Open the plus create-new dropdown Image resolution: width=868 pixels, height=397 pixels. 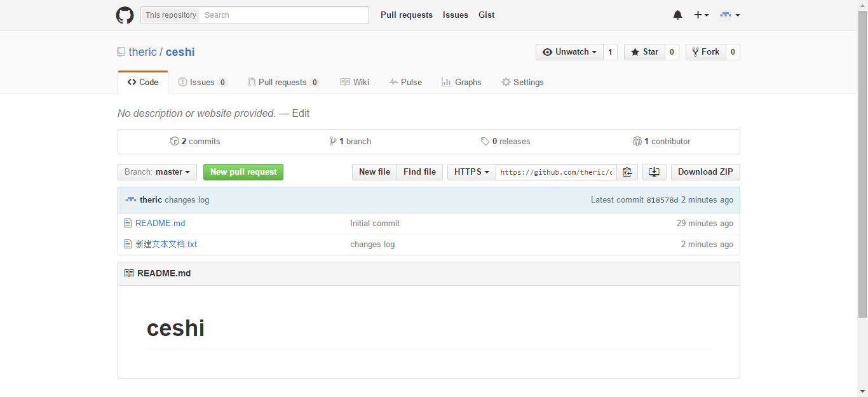point(702,15)
